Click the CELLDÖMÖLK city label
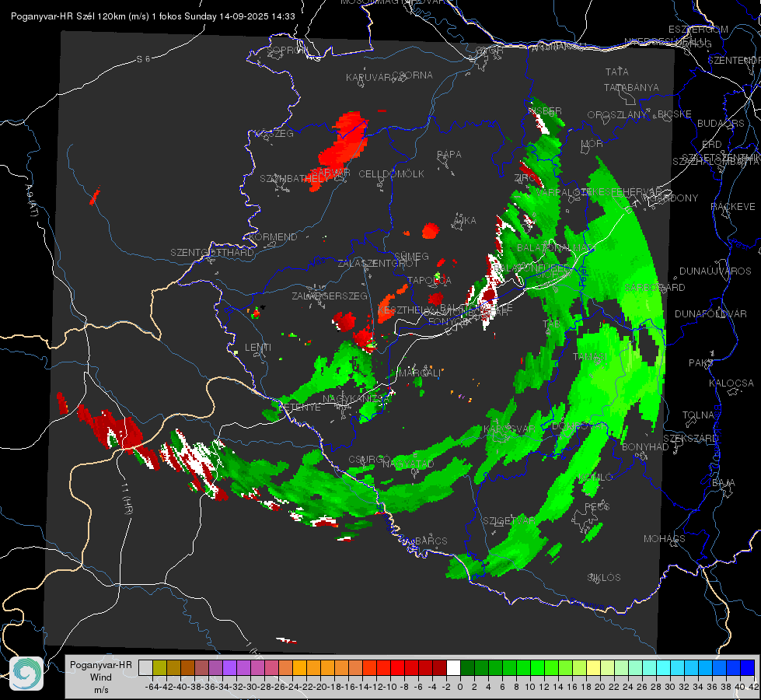This screenshot has width=761, height=700. [391, 174]
